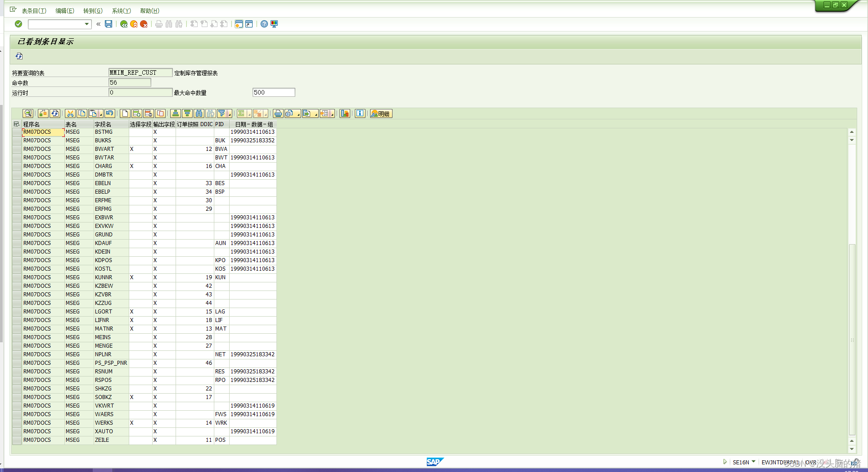Image resolution: width=868 pixels, height=472 pixels.
Task: Open the SE16N dropdown in status bar
Action: click(754, 462)
